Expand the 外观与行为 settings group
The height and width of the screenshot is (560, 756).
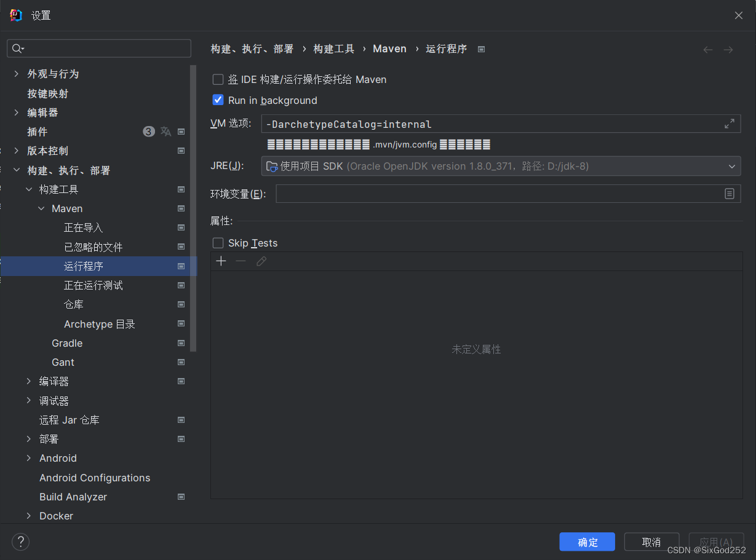pos(16,74)
